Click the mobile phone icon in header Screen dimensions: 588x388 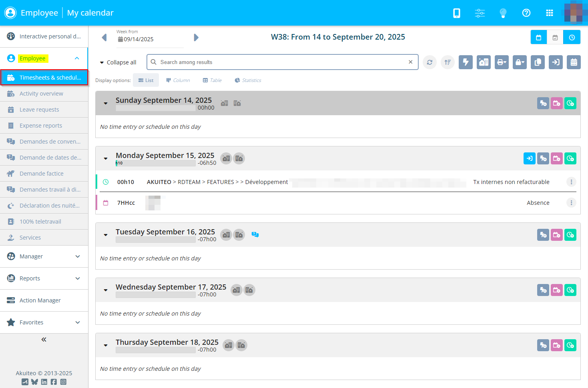click(x=456, y=13)
